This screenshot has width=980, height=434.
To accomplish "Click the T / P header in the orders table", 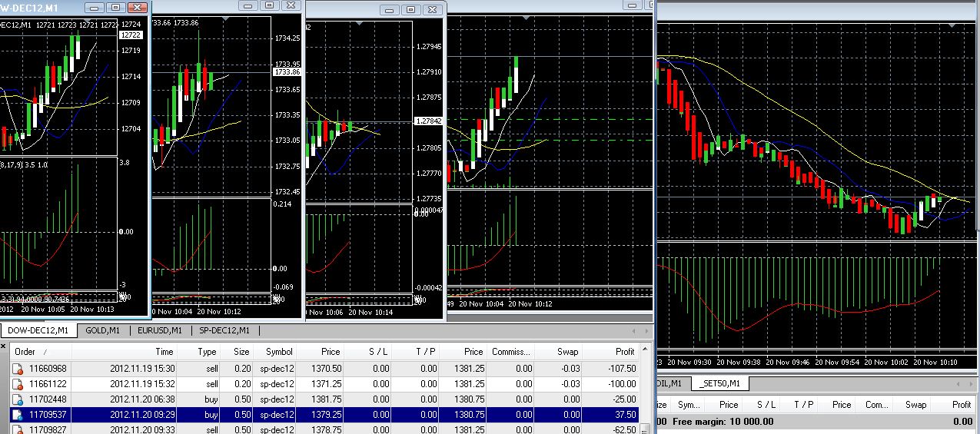I will coord(414,351).
